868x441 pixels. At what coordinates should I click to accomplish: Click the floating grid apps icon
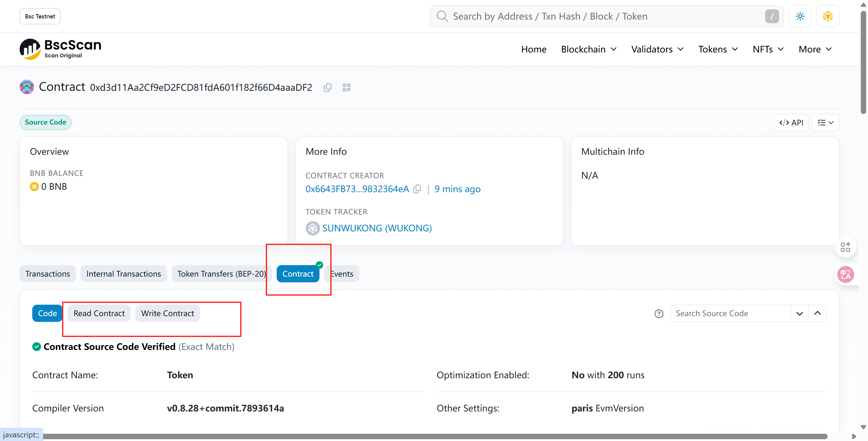tap(845, 247)
